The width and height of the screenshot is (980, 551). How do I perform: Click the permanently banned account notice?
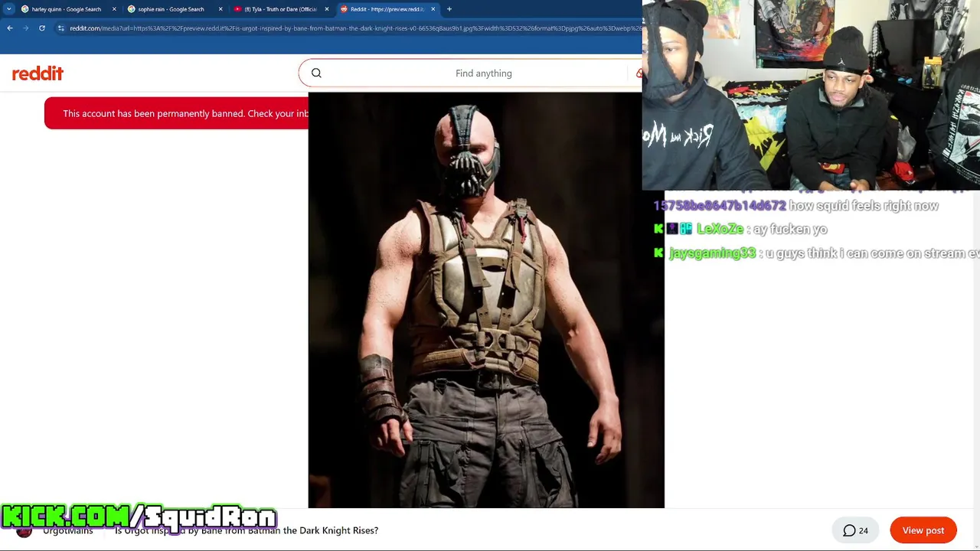(x=176, y=113)
